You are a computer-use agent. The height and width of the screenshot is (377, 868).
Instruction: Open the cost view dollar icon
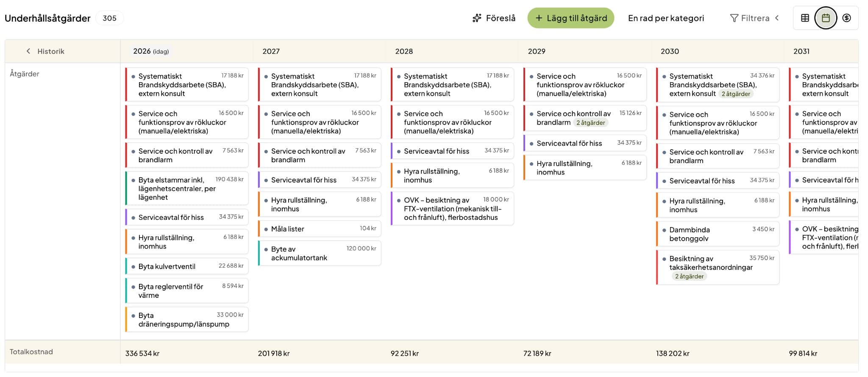[846, 18]
